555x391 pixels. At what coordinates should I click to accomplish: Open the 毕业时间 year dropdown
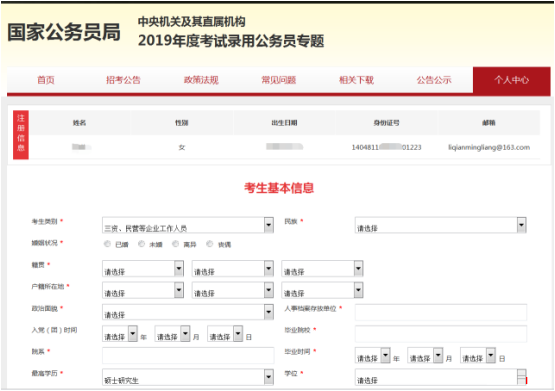373,355
